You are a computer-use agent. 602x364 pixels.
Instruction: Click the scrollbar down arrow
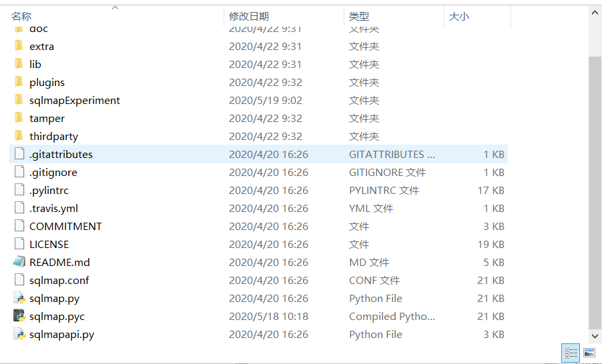(595, 337)
